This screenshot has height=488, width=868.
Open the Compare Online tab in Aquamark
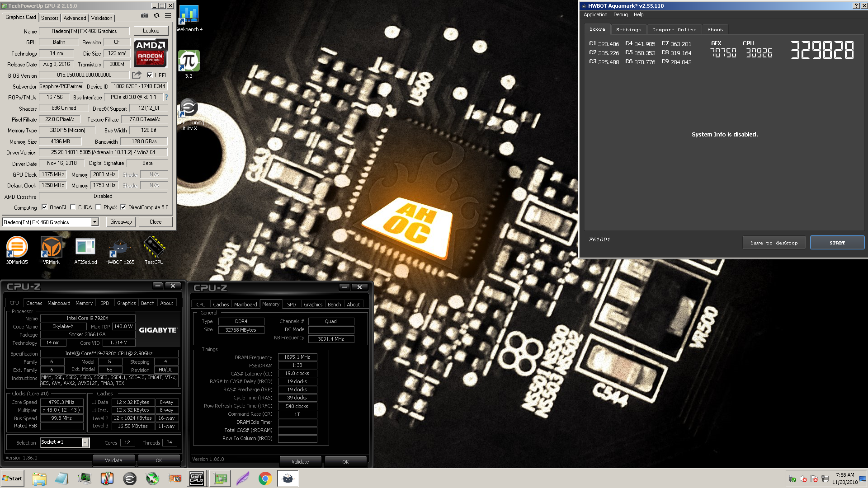coord(674,29)
